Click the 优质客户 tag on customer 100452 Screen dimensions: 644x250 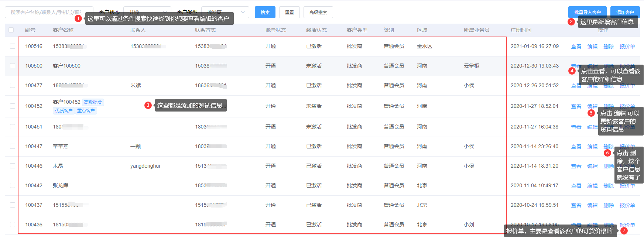click(64, 111)
